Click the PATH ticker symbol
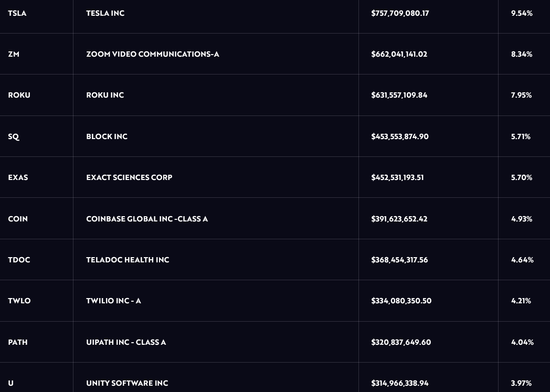Image resolution: width=550 pixels, height=392 pixels. 18,342
